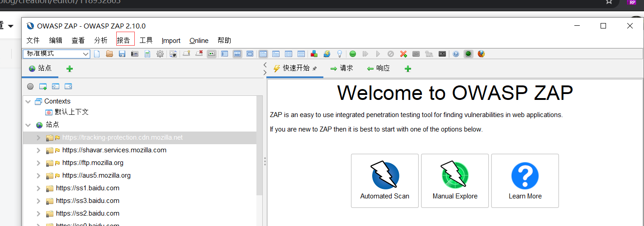Click the Import Context icon in Sites panel

[x=56, y=86]
